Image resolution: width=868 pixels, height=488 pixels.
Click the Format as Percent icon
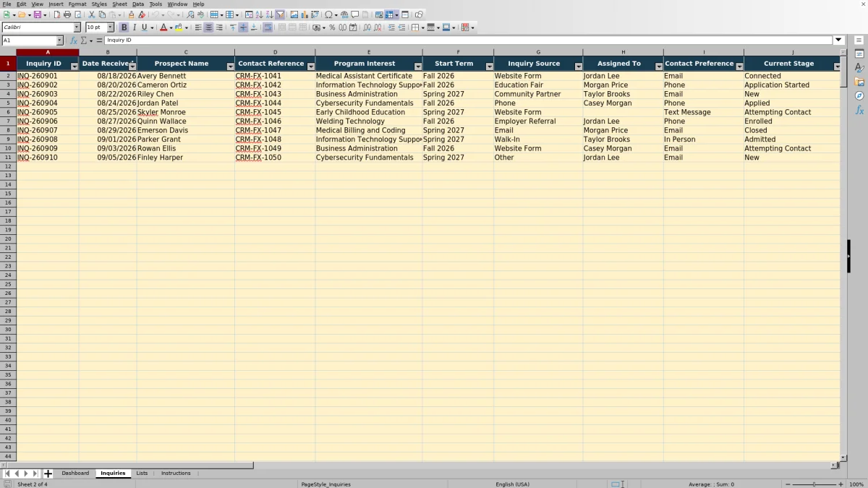(332, 27)
